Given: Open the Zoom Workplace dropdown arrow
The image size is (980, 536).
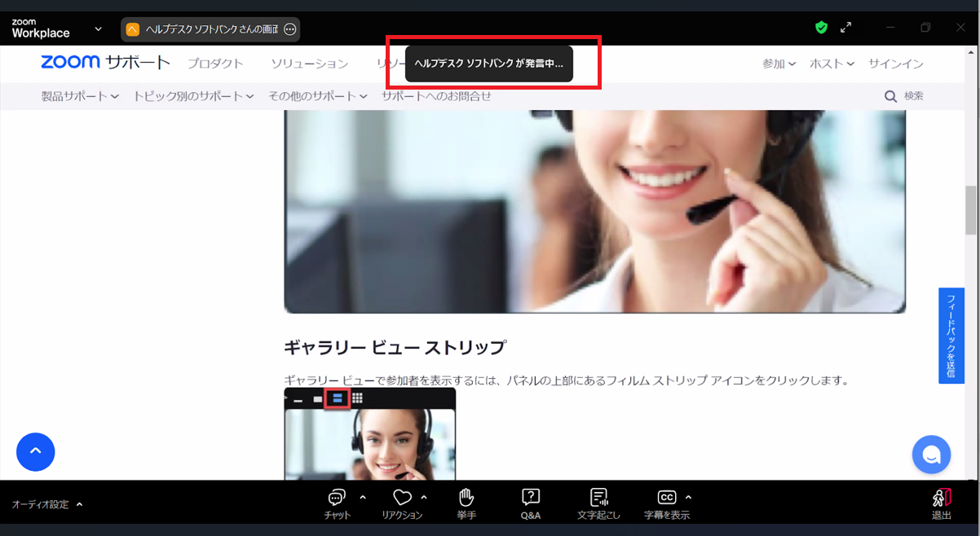Looking at the screenshot, I should click(99, 29).
